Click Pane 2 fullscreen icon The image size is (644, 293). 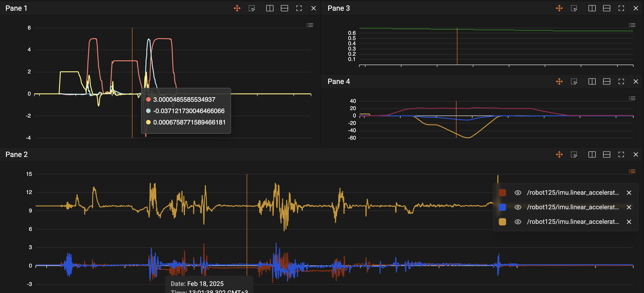[621, 154]
